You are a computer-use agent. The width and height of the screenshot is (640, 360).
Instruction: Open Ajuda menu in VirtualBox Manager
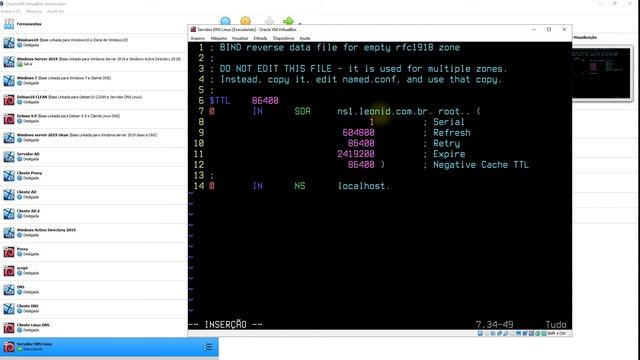tap(55, 11)
